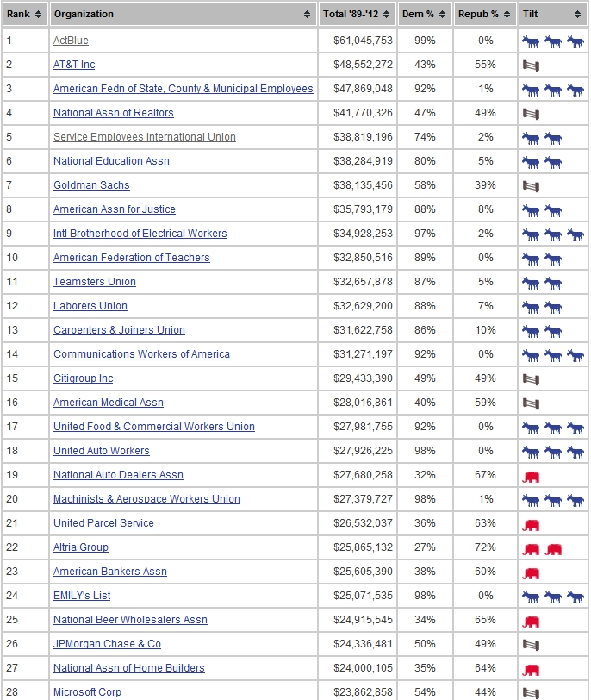Open Communications Workers of America link
591x700 pixels.
(141, 354)
